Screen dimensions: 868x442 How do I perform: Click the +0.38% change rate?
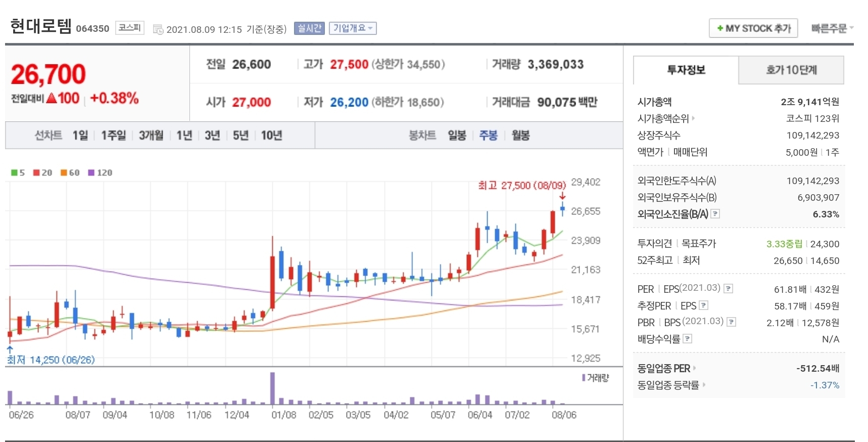click(114, 98)
